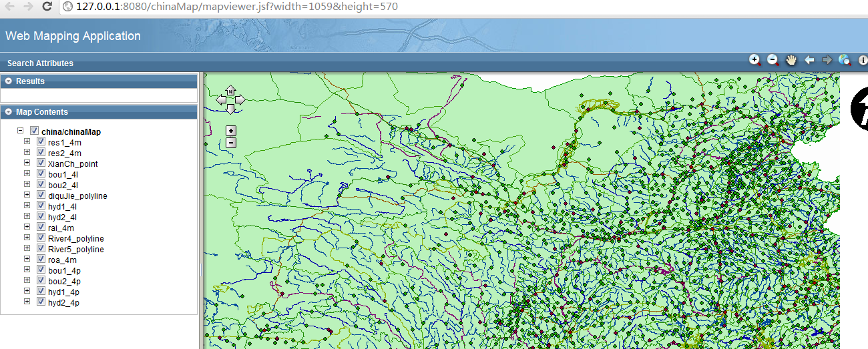Click the map zoom slider minus button
868x349 pixels.
pyautogui.click(x=230, y=142)
